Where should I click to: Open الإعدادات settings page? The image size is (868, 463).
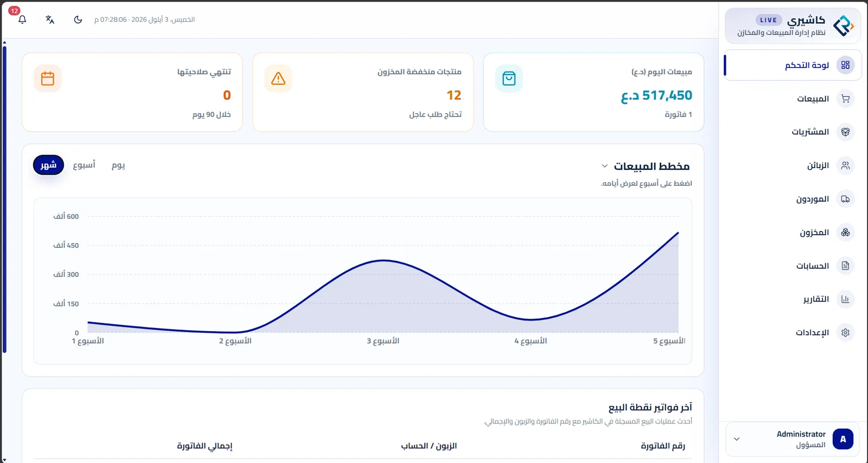793,333
